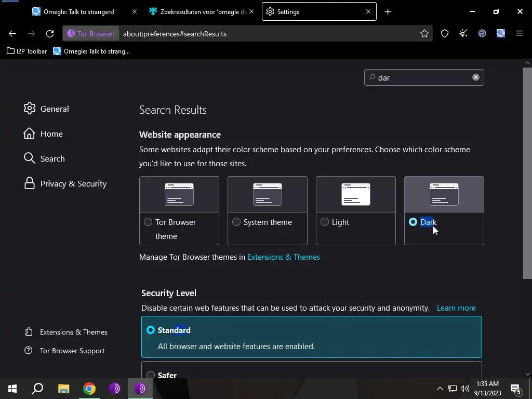Open the General settings category
This screenshot has width=532, height=399.
pyautogui.click(x=46, y=109)
